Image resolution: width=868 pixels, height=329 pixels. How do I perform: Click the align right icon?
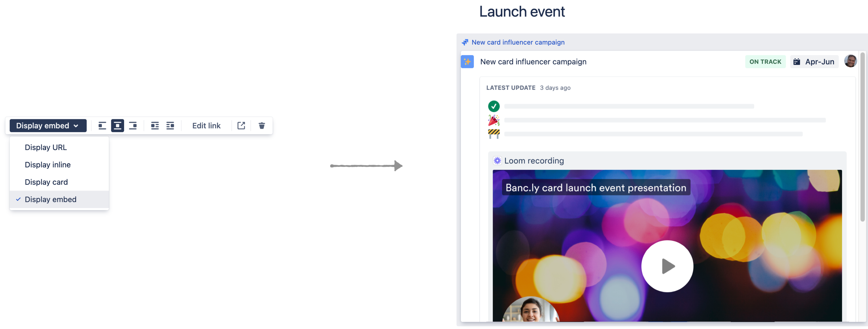pos(133,126)
